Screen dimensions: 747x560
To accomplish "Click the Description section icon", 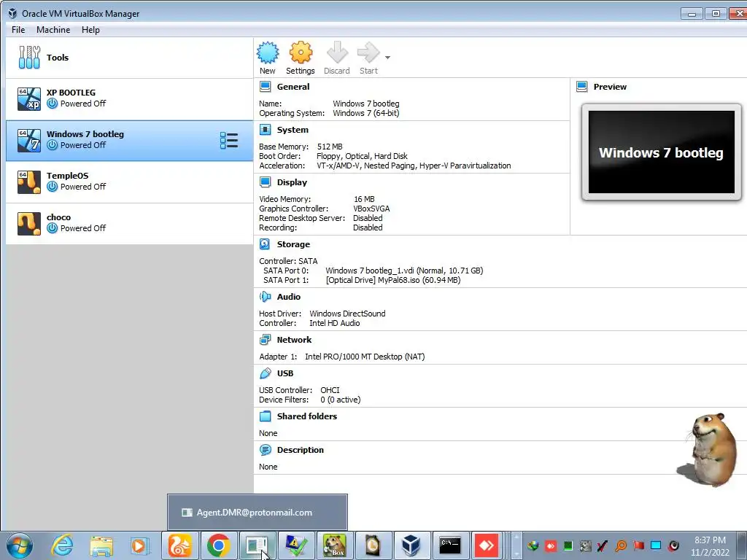I will [265, 449].
